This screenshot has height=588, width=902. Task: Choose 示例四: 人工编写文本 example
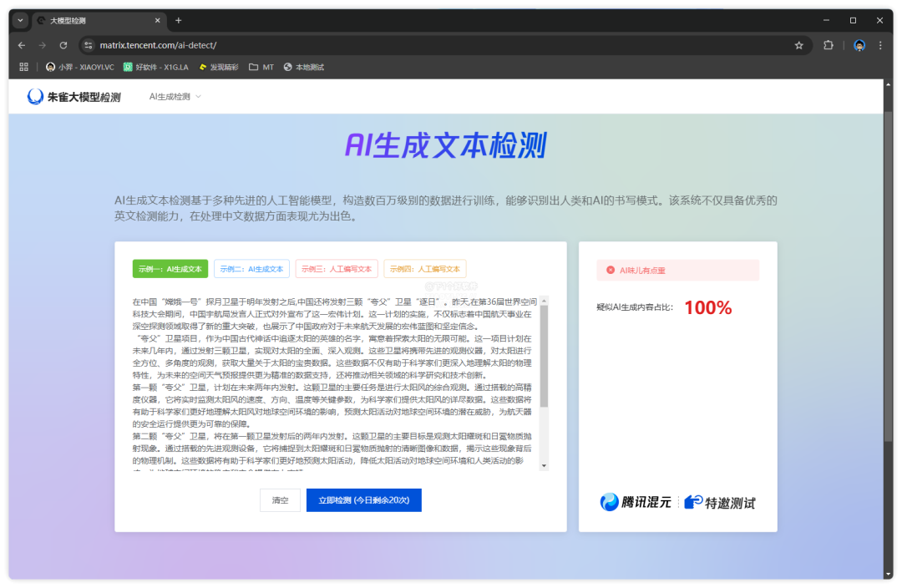click(425, 269)
